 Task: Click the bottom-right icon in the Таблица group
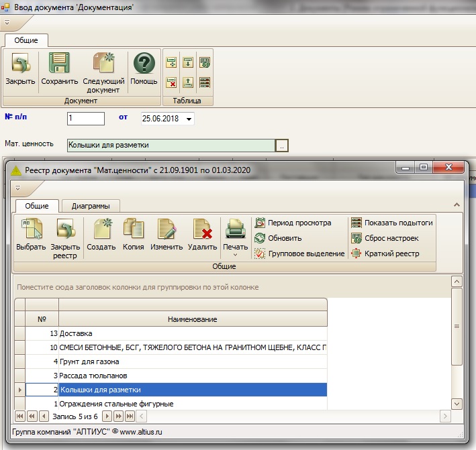point(205,82)
